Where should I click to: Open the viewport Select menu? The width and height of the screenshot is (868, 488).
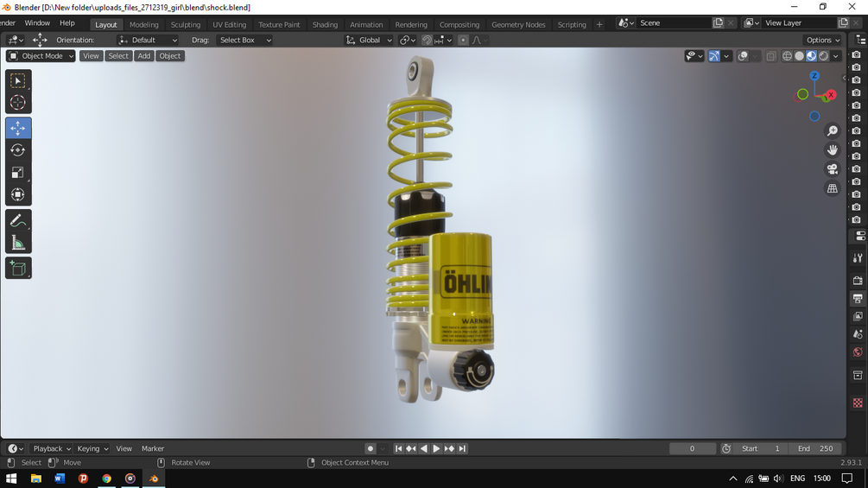point(118,56)
